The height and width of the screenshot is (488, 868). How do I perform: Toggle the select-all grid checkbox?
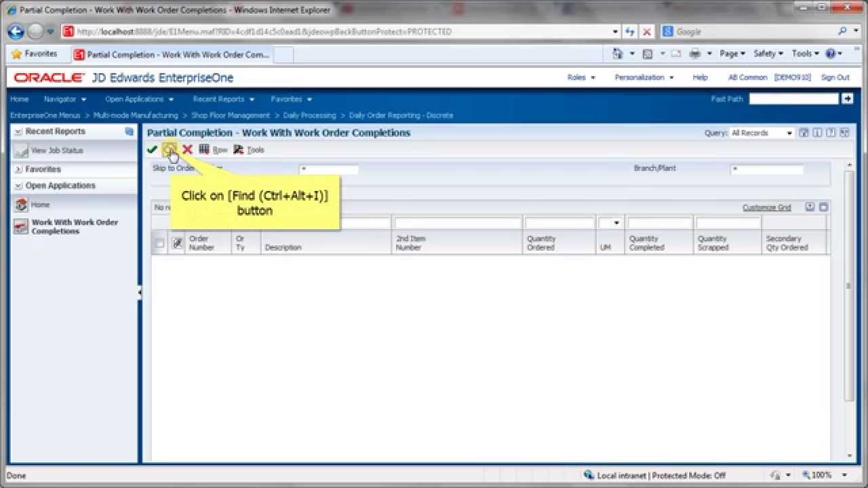tap(159, 243)
